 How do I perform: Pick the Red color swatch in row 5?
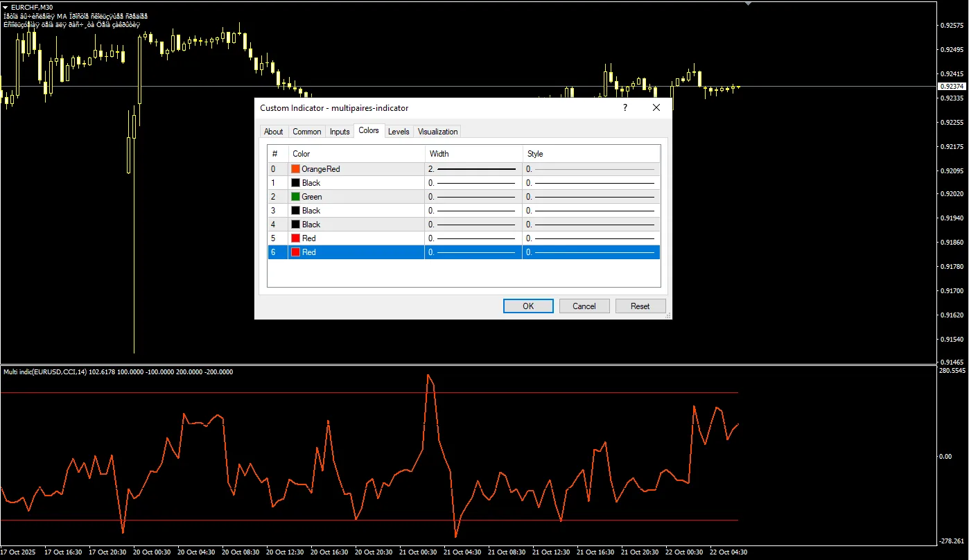click(296, 238)
